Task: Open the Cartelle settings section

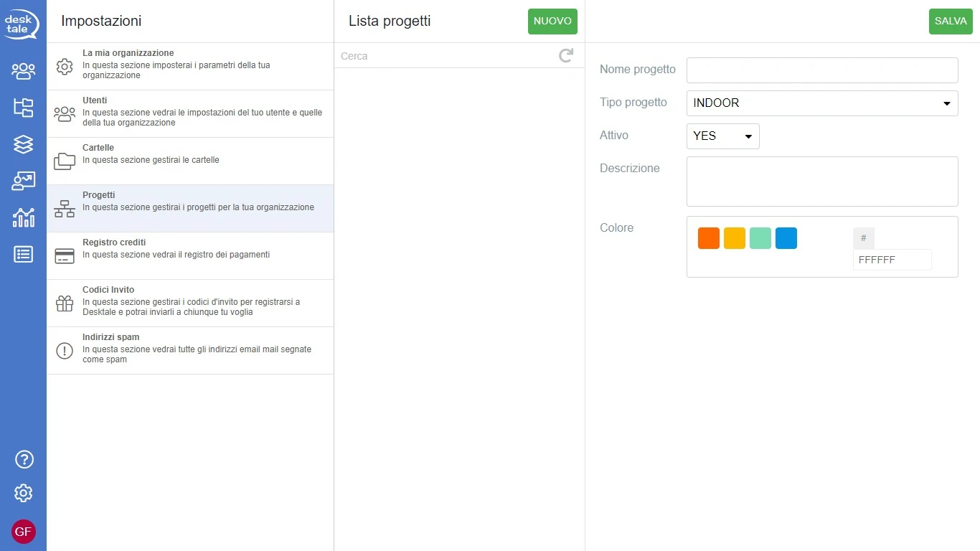Action: tap(190, 161)
